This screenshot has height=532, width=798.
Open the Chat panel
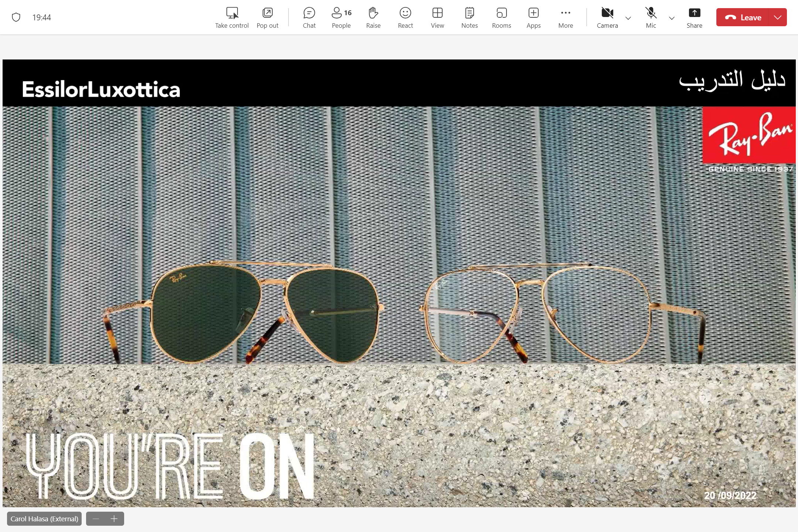[x=309, y=17]
